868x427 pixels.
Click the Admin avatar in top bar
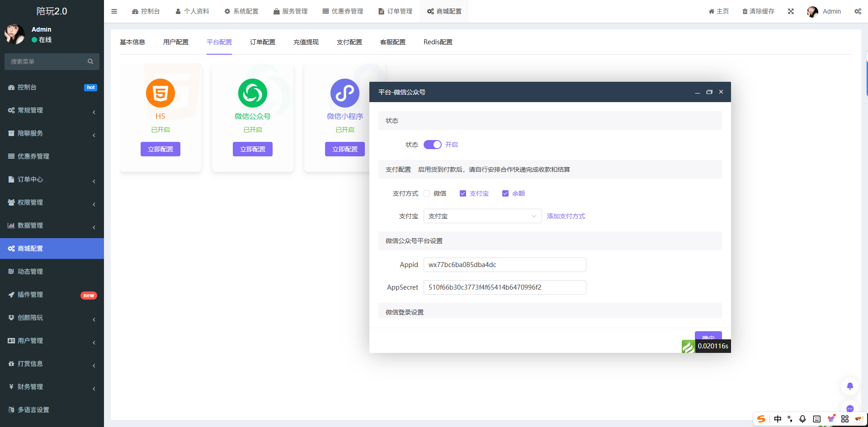[x=812, y=12]
